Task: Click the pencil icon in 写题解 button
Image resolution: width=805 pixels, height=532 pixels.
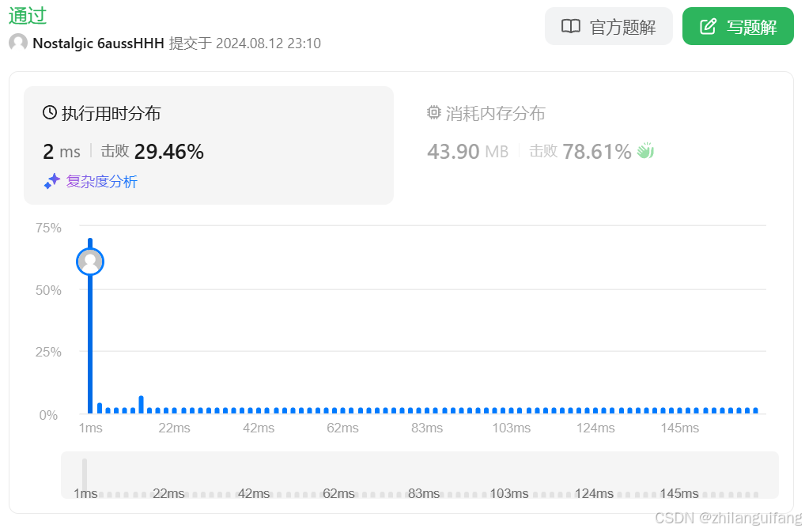Action: pos(708,26)
